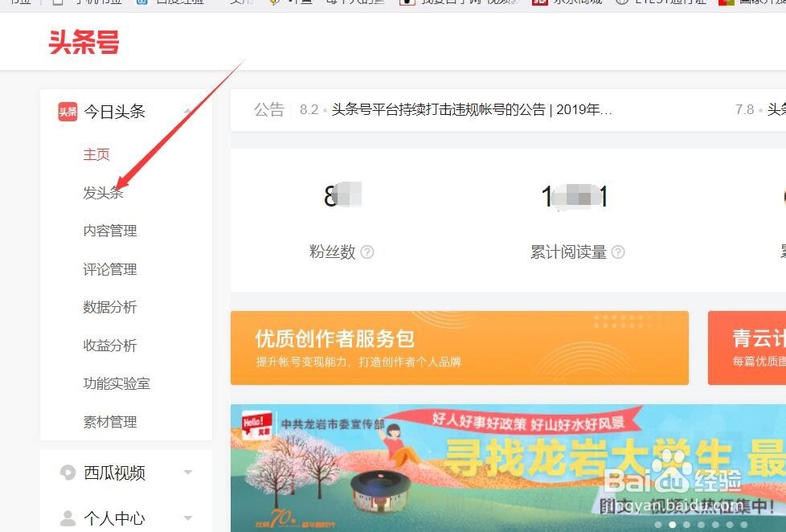Expand the 西瓜视频 menu arrow
The height and width of the screenshot is (532, 786).
[188, 473]
